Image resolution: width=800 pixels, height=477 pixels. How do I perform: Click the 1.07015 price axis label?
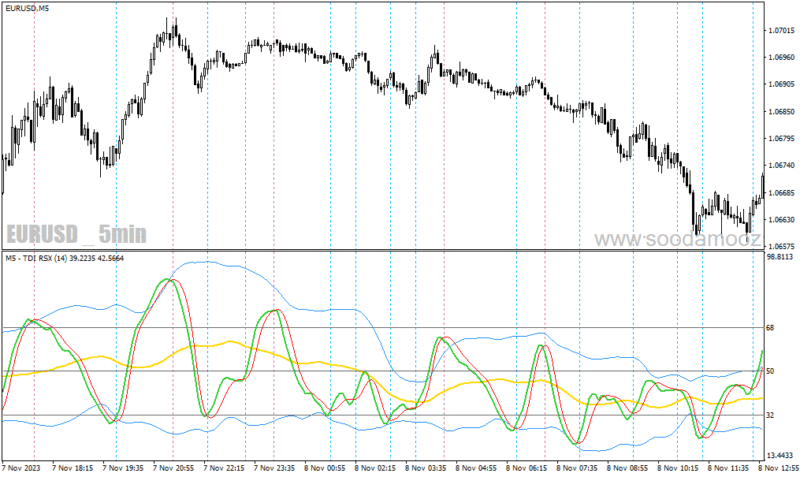coord(781,31)
